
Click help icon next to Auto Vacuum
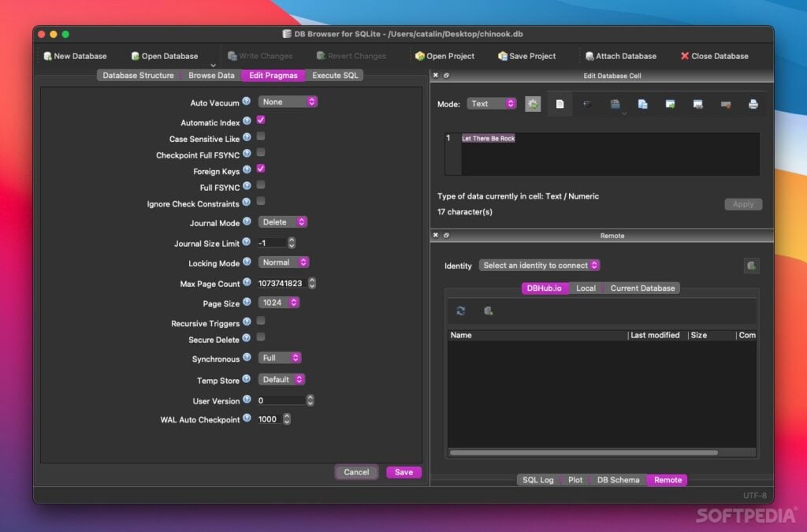click(x=247, y=102)
